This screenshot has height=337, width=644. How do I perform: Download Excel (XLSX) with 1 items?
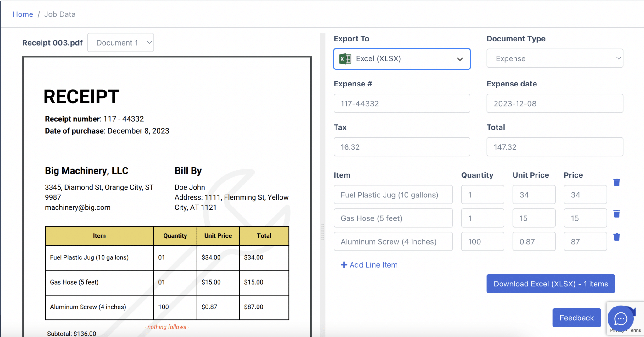coord(550,284)
